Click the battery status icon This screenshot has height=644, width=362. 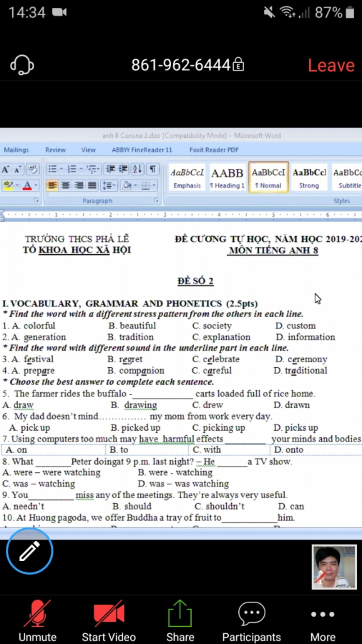350,13
